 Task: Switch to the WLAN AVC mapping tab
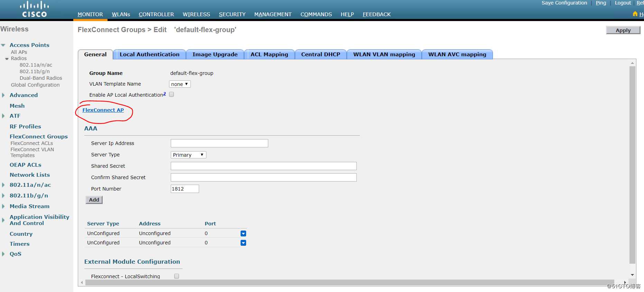pos(457,55)
